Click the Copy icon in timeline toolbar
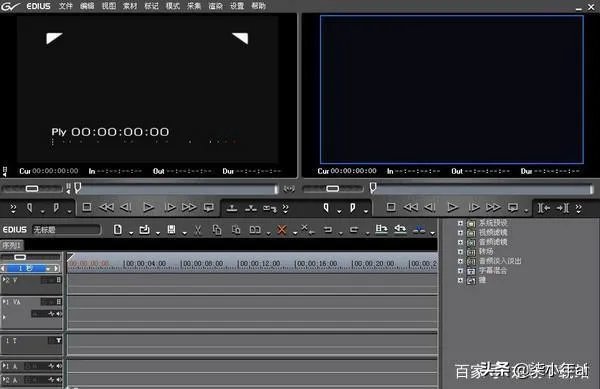This screenshot has width=600, height=389. click(217, 229)
